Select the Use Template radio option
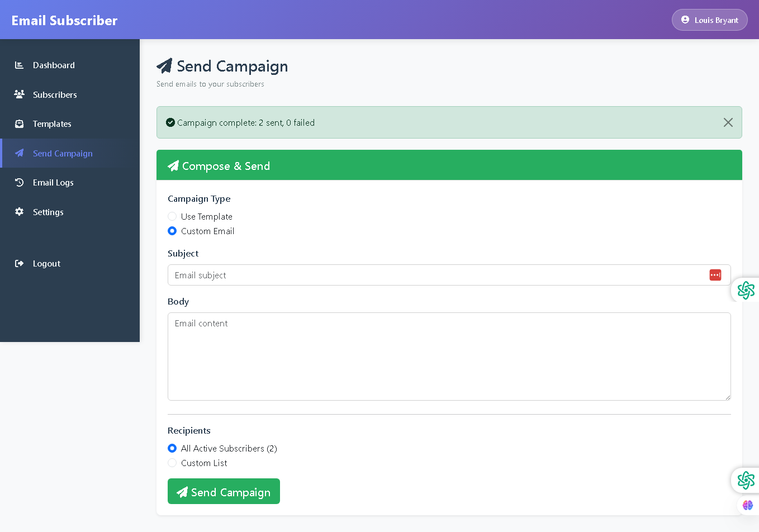The image size is (759, 532). [x=172, y=216]
